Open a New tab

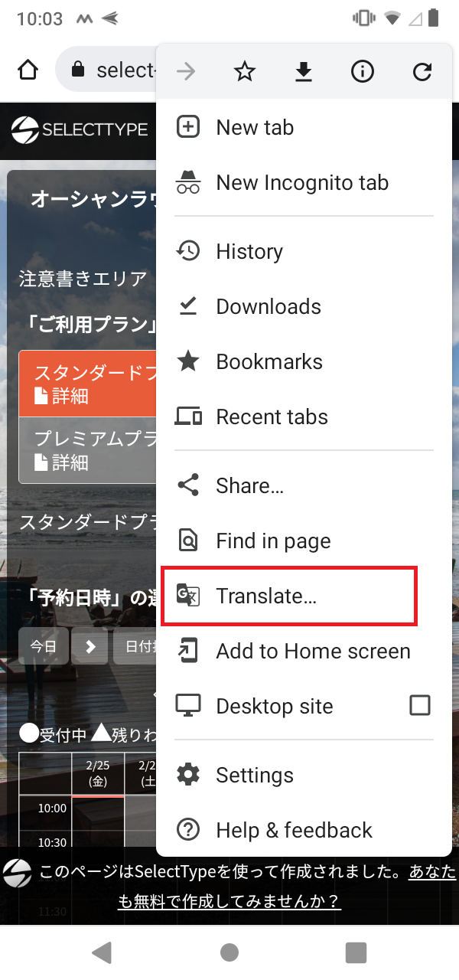pyautogui.click(x=255, y=127)
